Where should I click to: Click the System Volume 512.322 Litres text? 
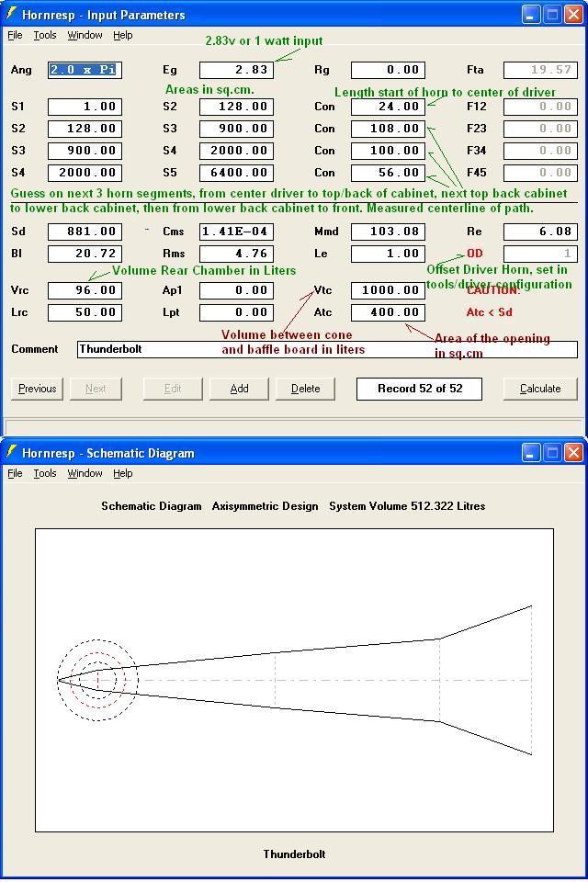coord(407,506)
